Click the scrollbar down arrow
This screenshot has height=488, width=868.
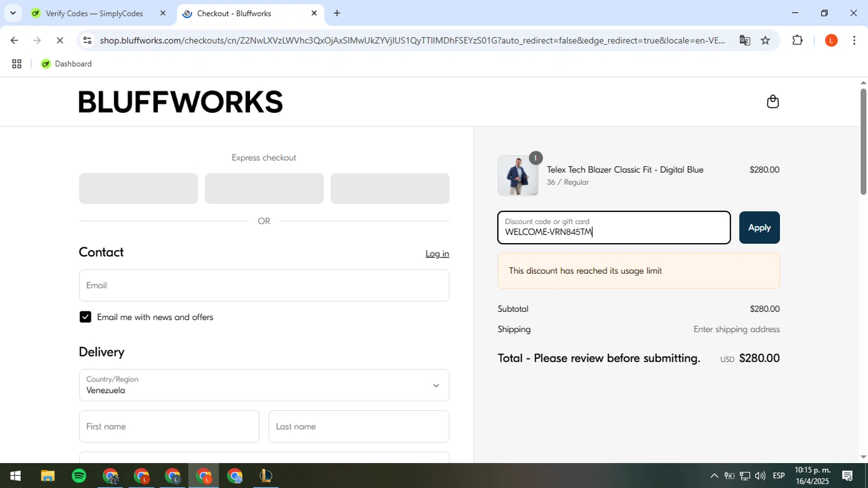point(863,457)
